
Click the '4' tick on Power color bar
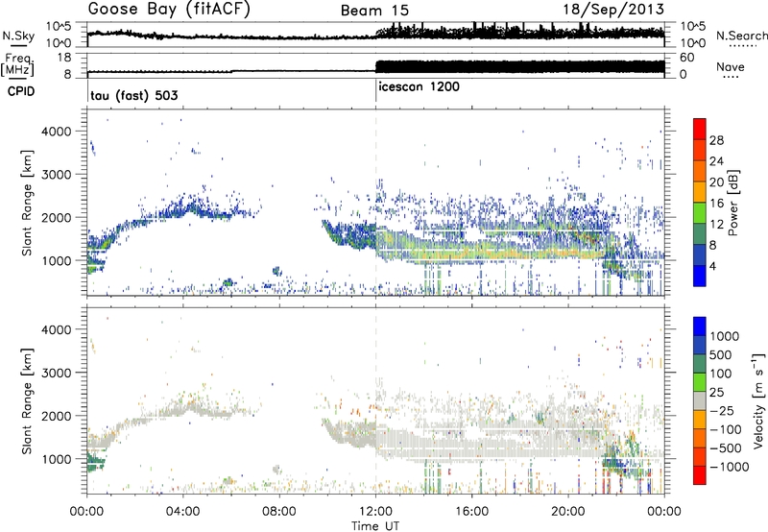click(x=712, y=266)
